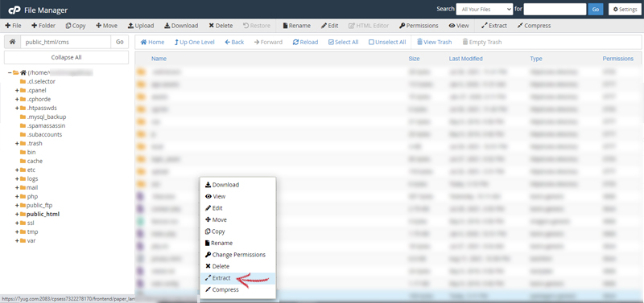Screen dimensions: 644x303
Task: Click the Rename toolbar button
Action: (x=296, y=26)
